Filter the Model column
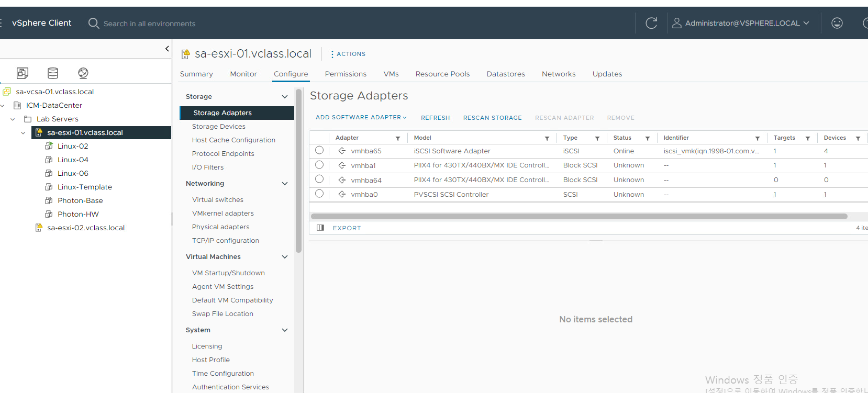 point(547,138)
